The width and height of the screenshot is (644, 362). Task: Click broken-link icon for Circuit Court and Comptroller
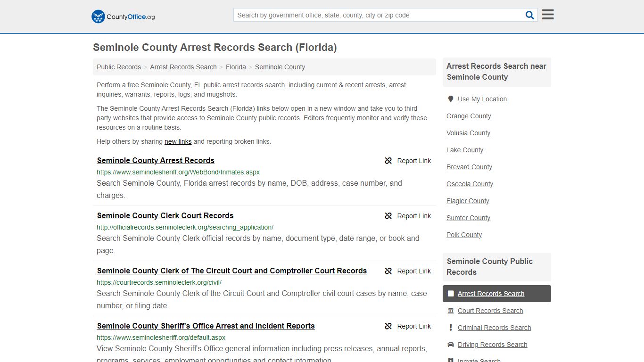pyautogui.click(x=388, y=271)
